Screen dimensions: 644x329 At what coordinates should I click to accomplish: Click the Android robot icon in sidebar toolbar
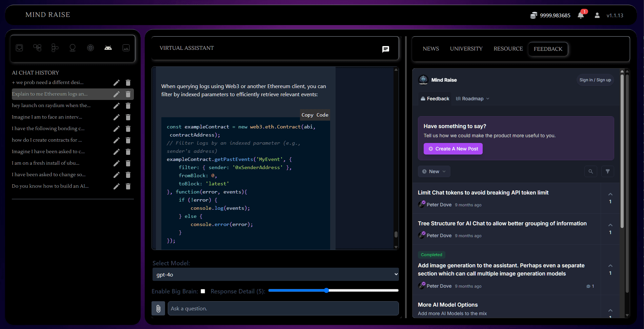[x=108, y=48]
